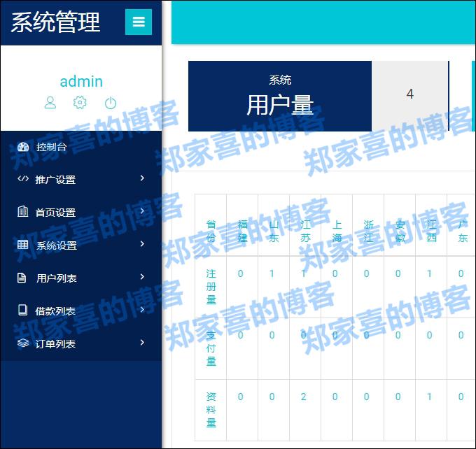Click 注册量 value 1 under 江西
Screen dimensions: 476x449
430,273
